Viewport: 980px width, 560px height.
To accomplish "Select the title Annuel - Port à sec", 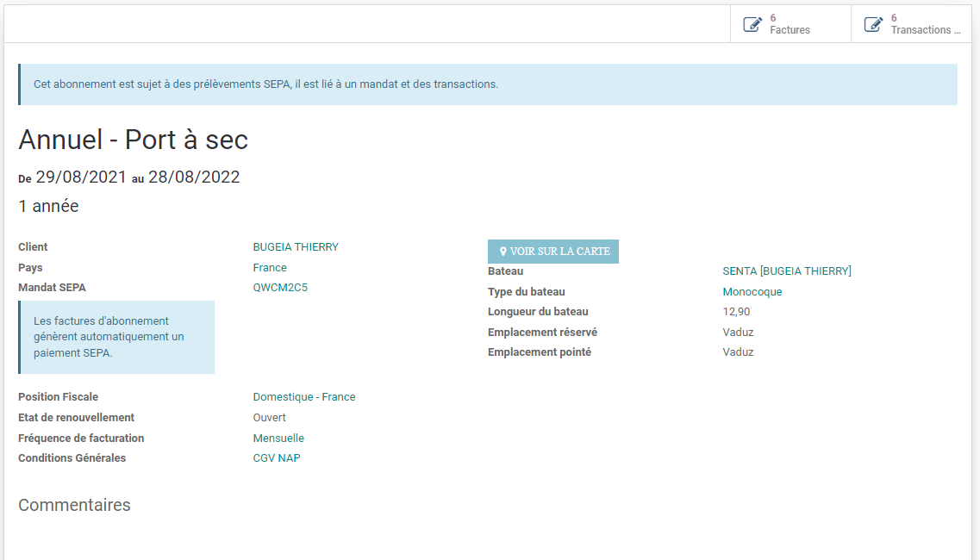I will (133, 140).
